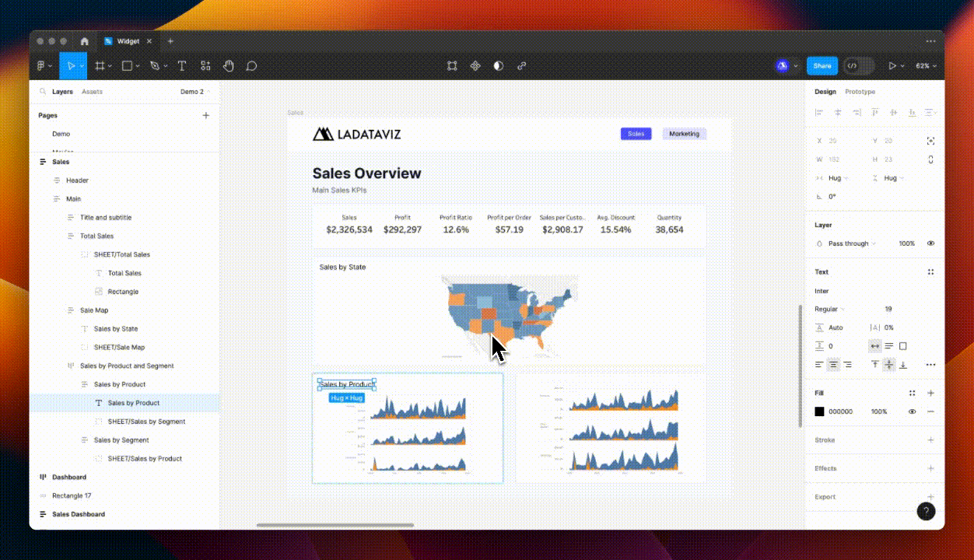
Task: Open the Resources tool
Action: (x=205, y=66)
